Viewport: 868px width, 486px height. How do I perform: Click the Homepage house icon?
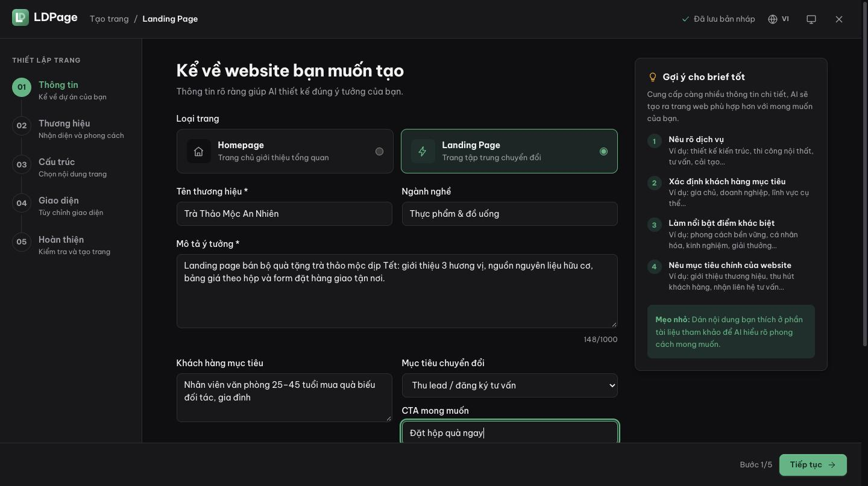pyautogui.click(x=199, y=151)
